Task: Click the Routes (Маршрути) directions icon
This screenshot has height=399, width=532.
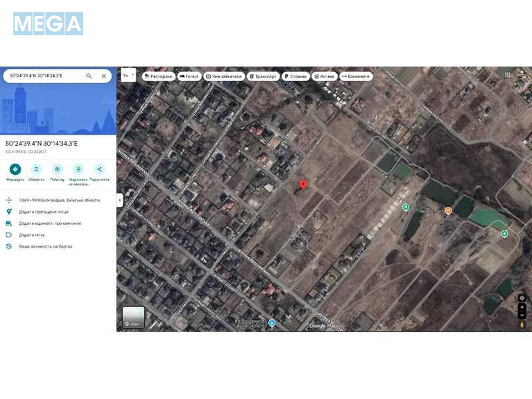Action: point(15,169)
